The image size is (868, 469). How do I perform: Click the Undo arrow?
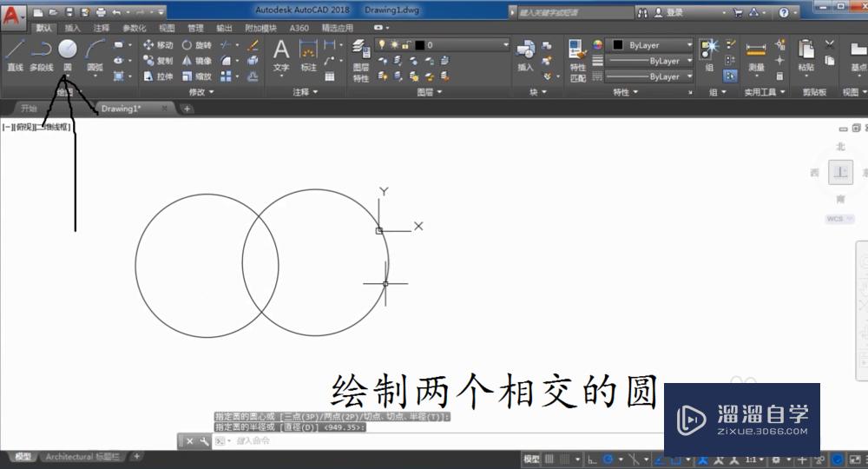click(x=116, y=12)
